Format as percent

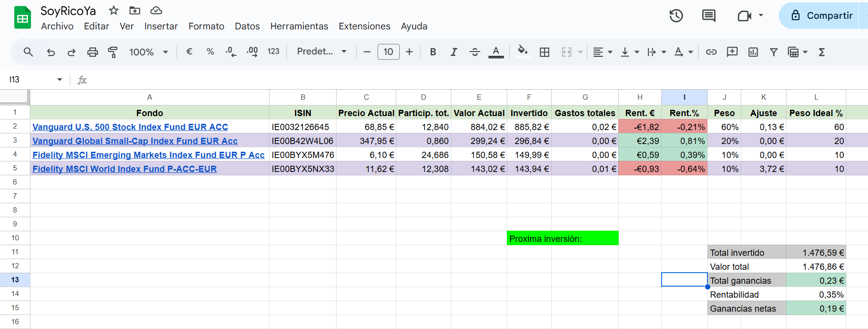click(x=210, y=52)
